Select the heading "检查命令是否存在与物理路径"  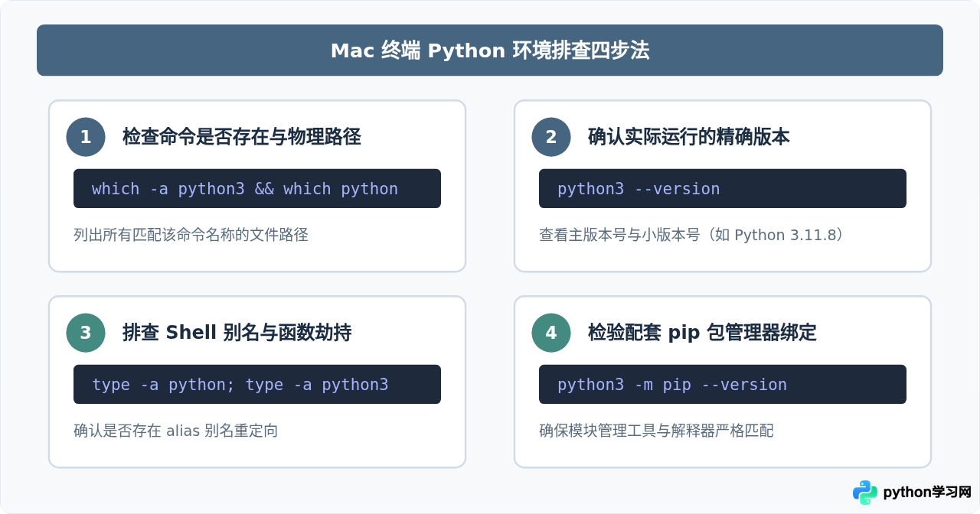coord(241,137)
